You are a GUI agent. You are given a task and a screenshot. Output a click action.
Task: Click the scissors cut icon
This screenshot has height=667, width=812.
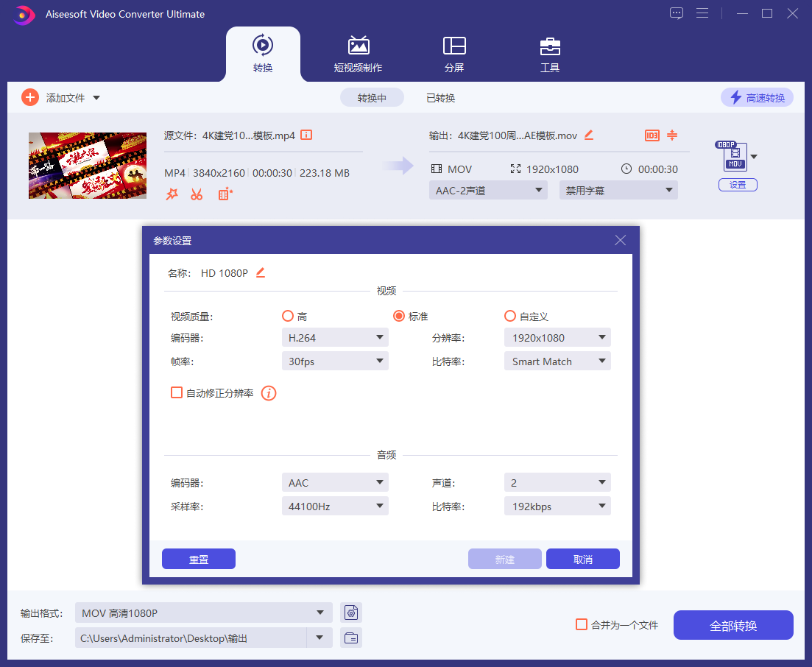(x=197, y=194)
